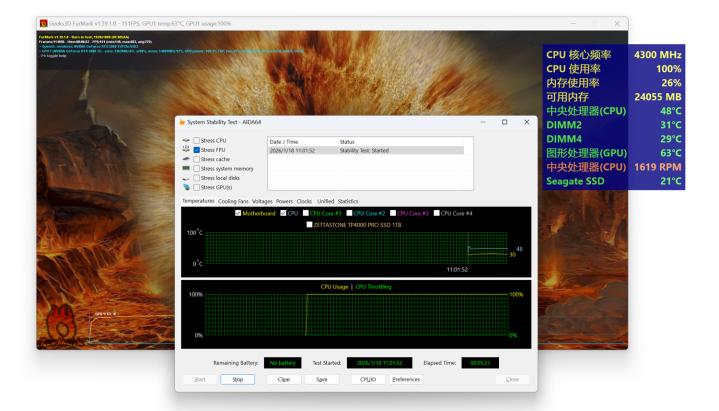Open CPUID from the bottom buttons
Screen dimensions: 719x411
[x=367, y=380]
